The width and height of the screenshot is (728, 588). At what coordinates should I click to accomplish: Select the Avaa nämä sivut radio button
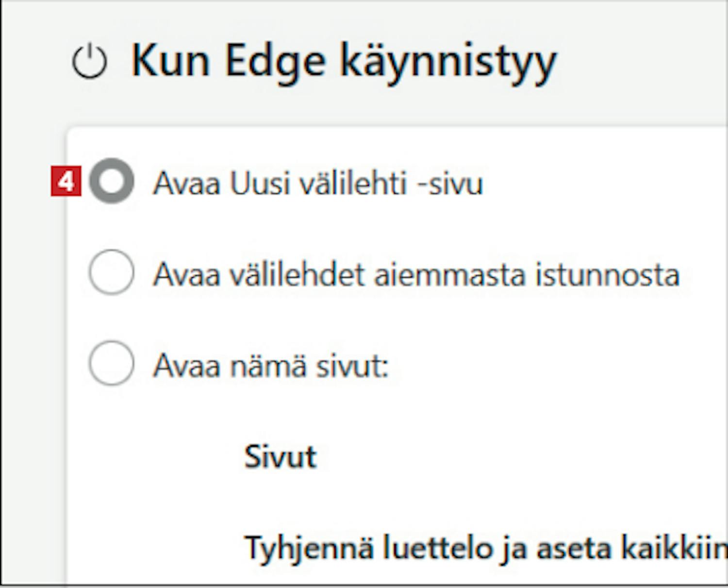[x=112, y=363]
